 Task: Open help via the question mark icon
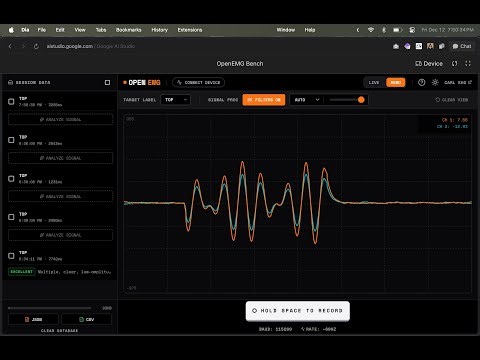422,82
